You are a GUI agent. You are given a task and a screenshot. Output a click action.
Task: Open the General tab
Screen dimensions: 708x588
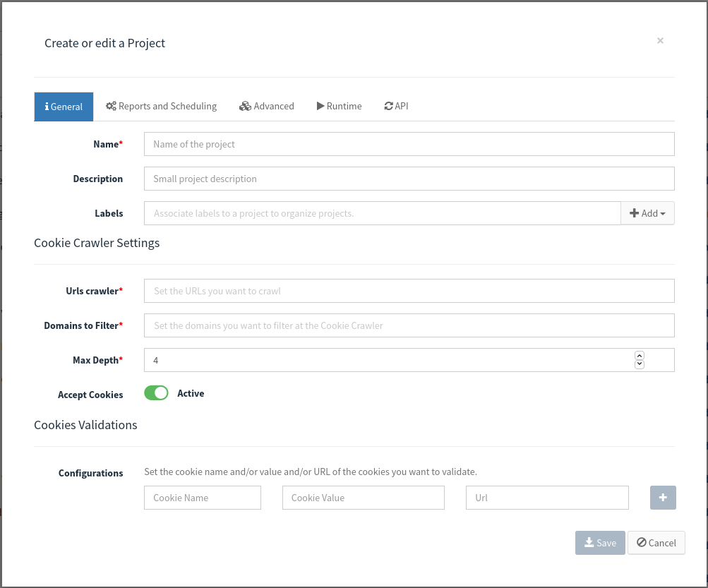[x=64, y=107]
